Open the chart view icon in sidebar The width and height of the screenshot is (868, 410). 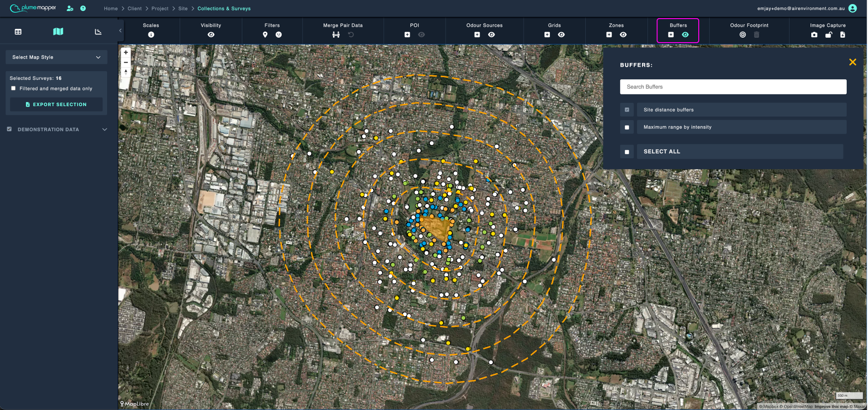coord(98,32)
